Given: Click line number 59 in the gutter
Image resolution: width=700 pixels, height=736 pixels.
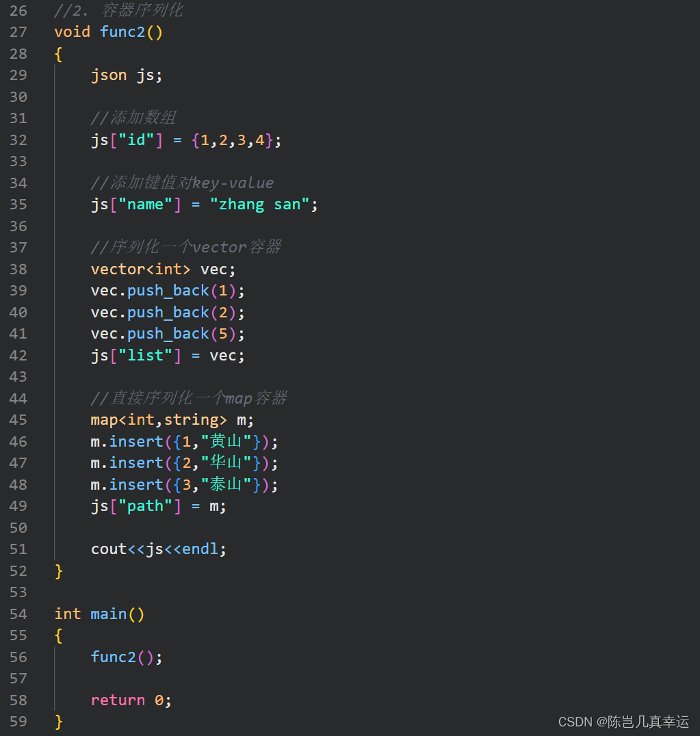Looking at the screenshot, I should coord(18,722).
